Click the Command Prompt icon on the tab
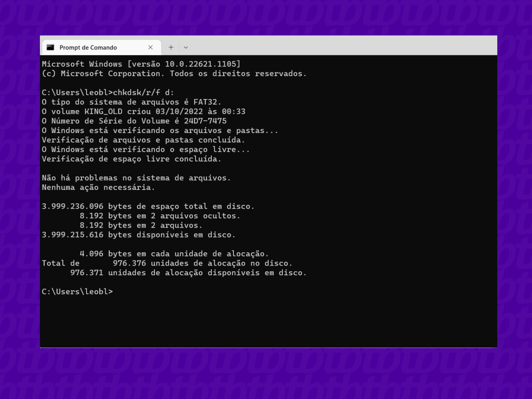Viewport: 532px width, 399px height. tap(51, 47)
